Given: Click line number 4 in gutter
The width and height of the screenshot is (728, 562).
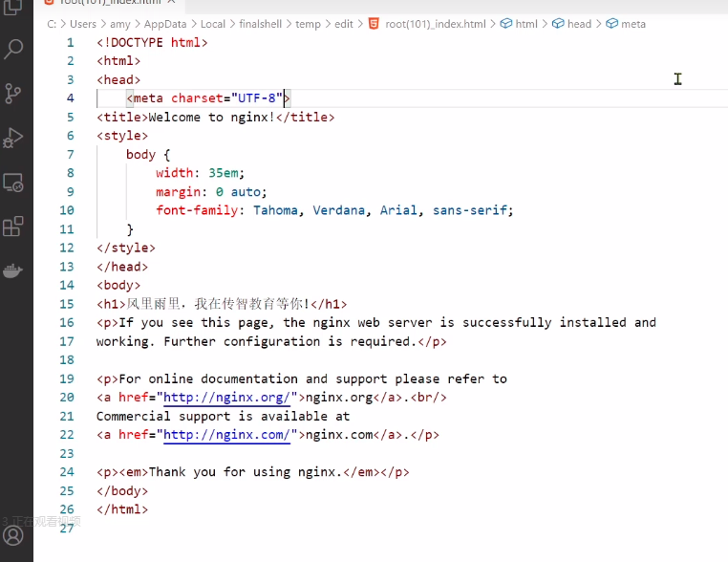Looking at the screenshot, I should pos(70,98).
